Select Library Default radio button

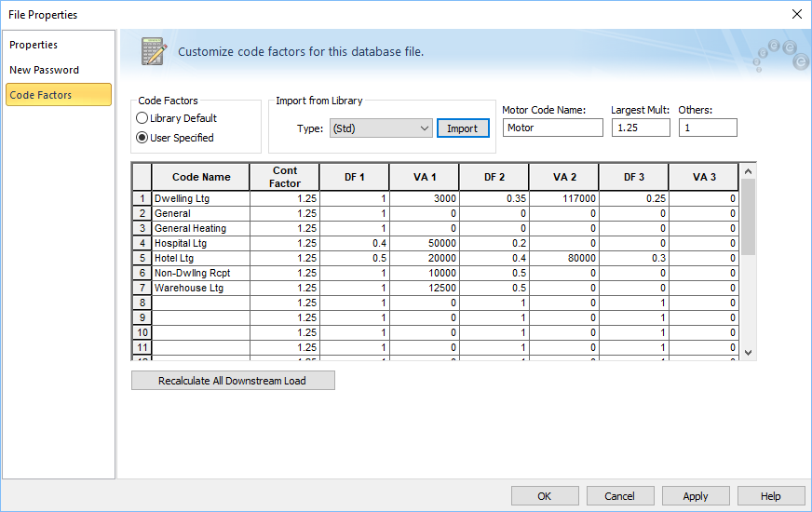click(142, 118)
